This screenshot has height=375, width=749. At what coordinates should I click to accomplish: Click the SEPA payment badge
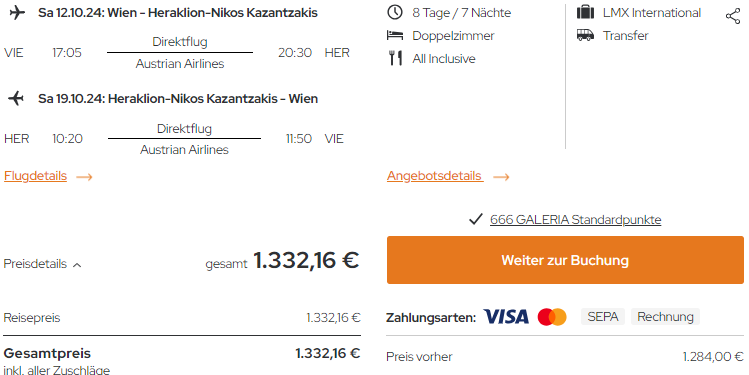click(x=603, y=317)
